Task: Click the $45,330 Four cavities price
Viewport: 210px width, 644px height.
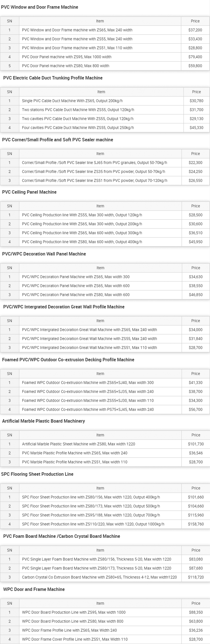Action: 196,127
